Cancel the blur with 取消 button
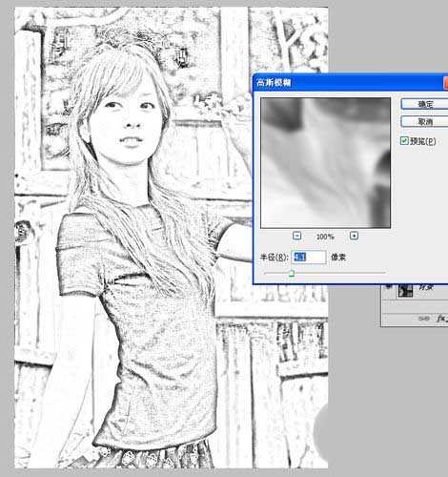The height and width of the screenshot is (477, 448). 424,121
